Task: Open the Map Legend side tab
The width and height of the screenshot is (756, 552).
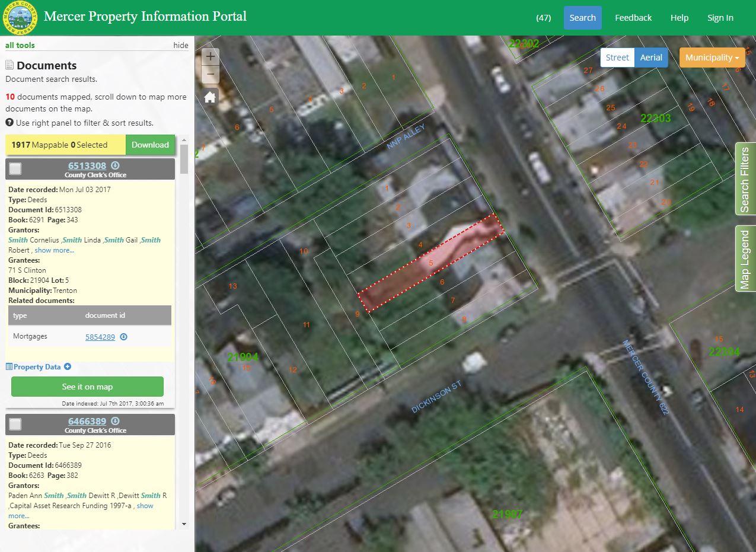Action: click(x=745, y=259)
